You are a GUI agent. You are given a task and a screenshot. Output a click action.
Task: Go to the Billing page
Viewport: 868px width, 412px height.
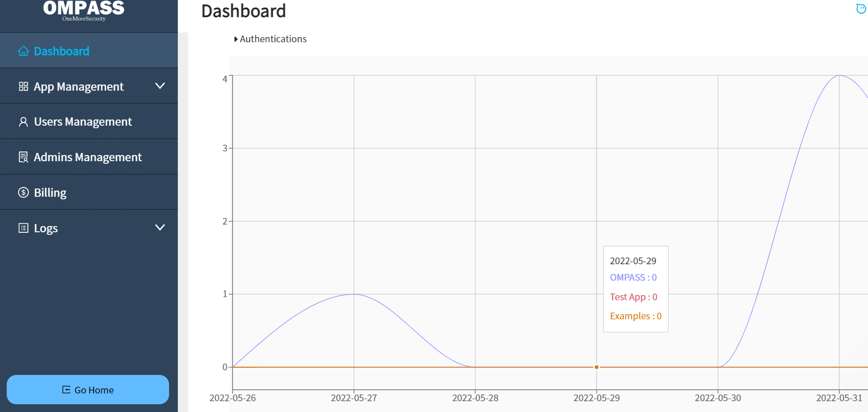click(x=50, y=193)
